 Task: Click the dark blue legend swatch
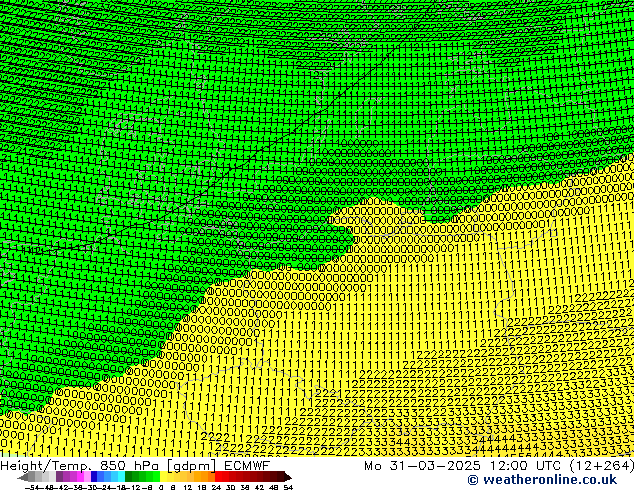(94, 476)
